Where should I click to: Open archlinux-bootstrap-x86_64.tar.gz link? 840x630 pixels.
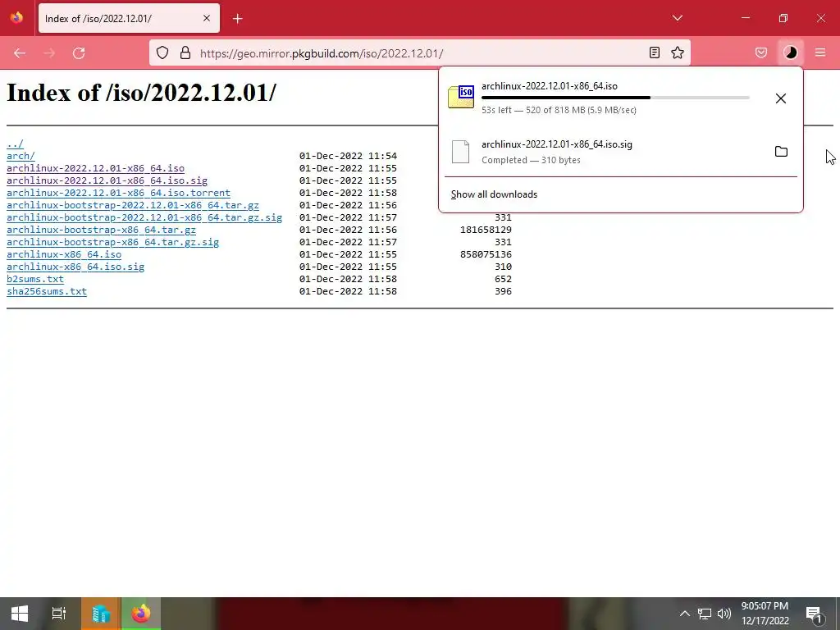click(101, 230)
